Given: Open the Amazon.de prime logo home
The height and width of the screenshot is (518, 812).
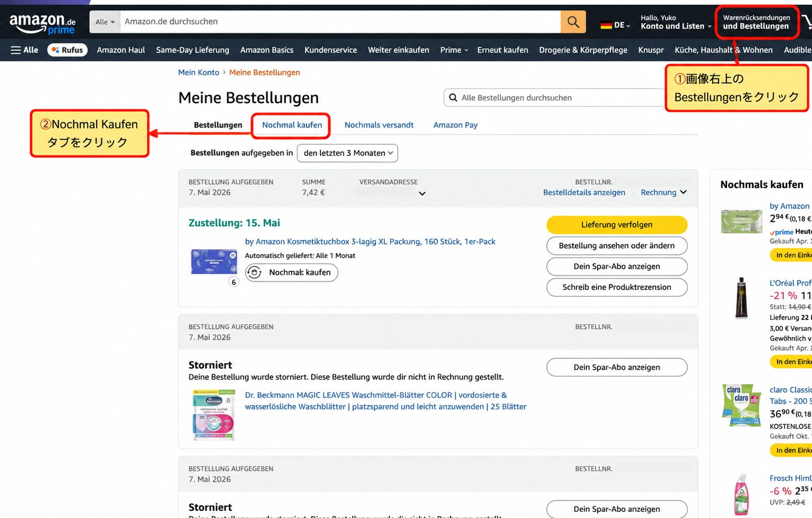Looking at the screenshot, I should (42, 23).
